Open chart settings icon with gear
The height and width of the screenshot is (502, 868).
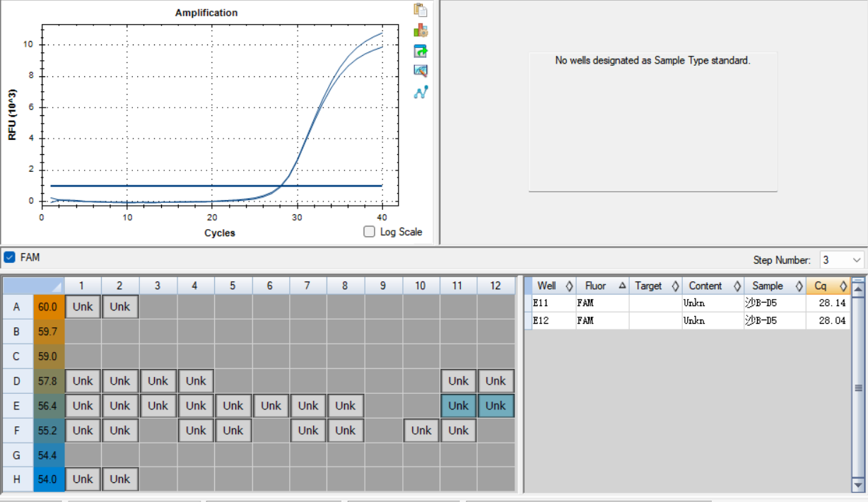tap(421, 30)
